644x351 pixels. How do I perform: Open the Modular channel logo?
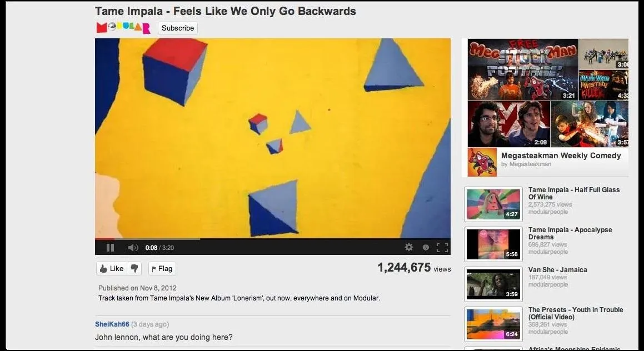(123, 28)
